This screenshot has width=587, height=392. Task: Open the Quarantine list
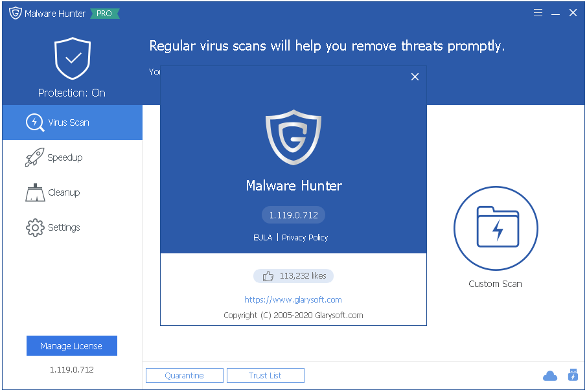click(x=185, y=375)
